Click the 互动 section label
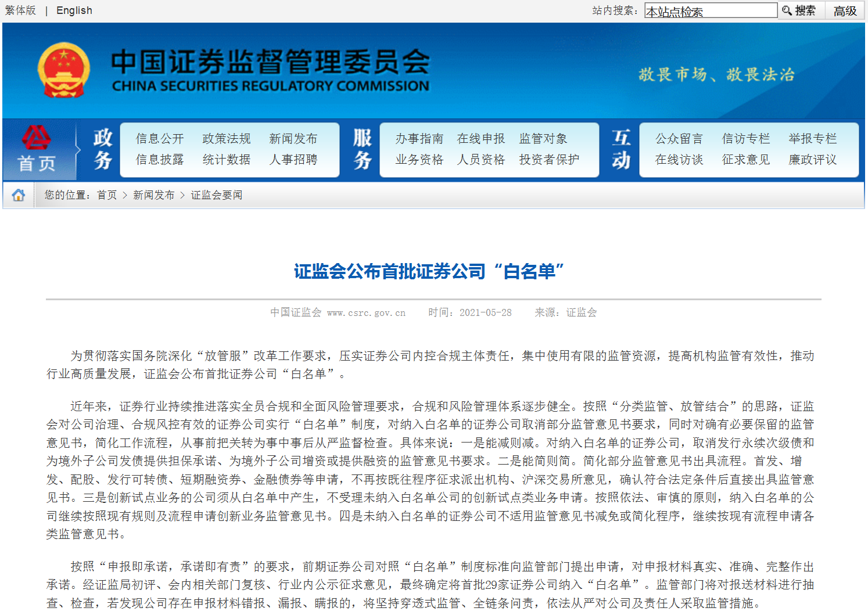This screenshot has width=868, height=615. pyautogui.click(x=621, y=149)
